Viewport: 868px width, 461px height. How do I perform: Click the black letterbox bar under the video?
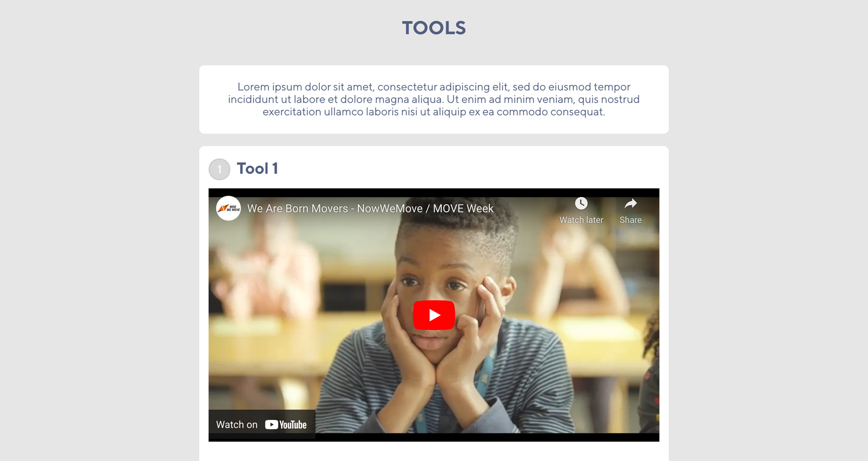coord(434,437)
